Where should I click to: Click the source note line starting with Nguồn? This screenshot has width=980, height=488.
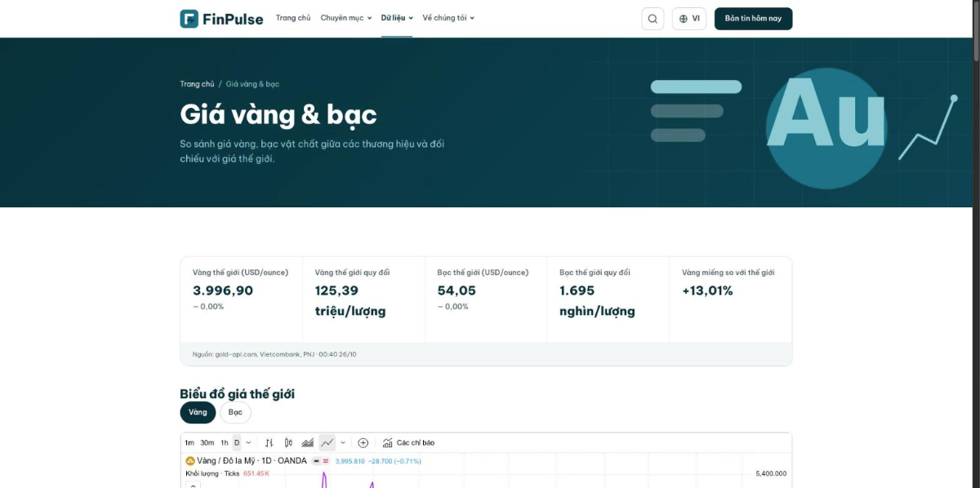point(274,354)
